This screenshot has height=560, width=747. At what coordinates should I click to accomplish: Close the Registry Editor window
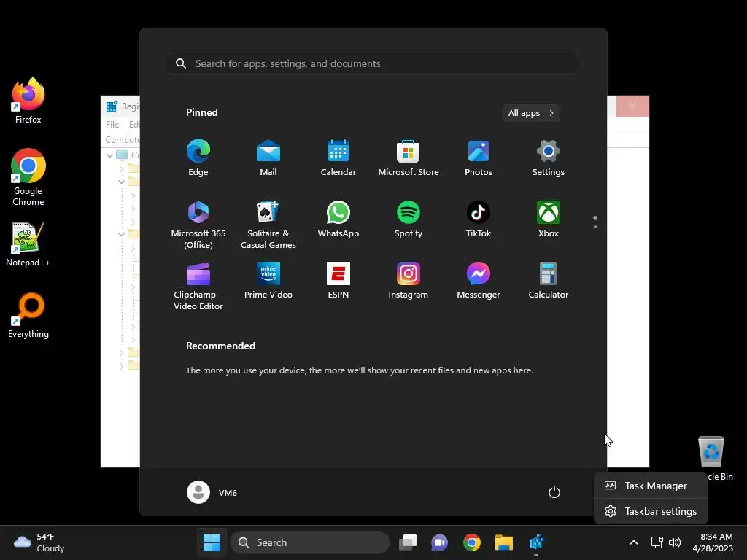[632, 106]
